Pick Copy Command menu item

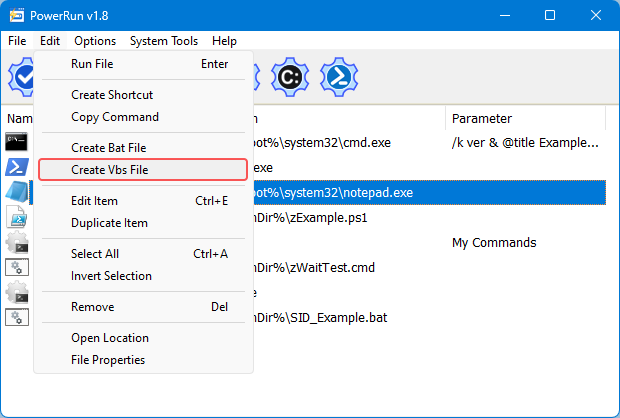click(x=115, y=117)
